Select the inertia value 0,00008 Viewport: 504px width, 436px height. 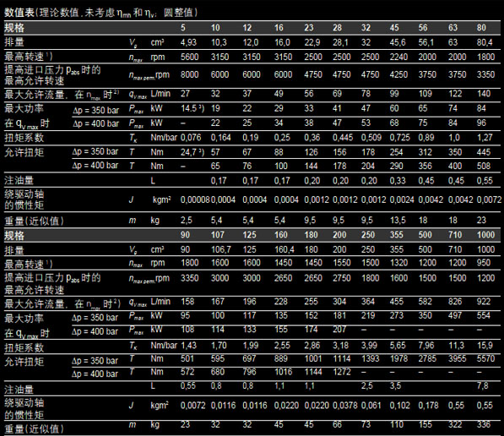pyautogui.click(x=195, y=199)
